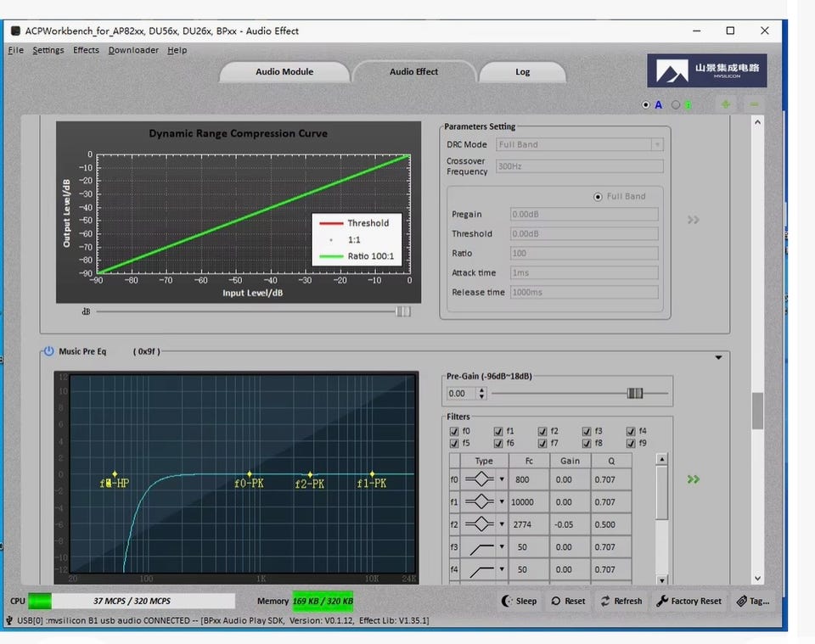Toggle the Music Pre Eq power icon
The image size is (815, 644).
pos(48,351)
